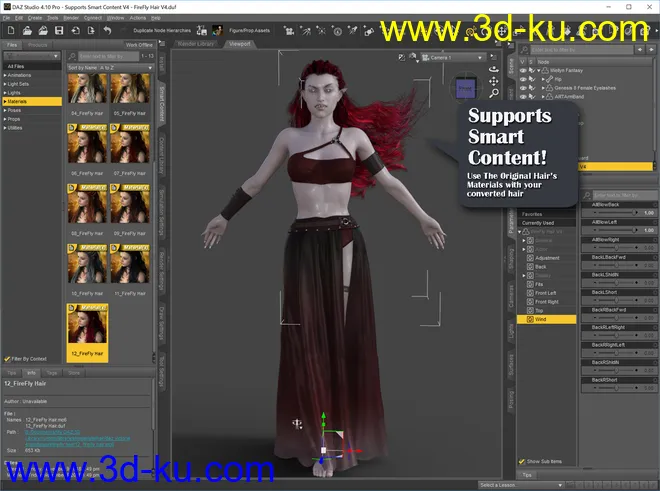
Task: Hide the Wailyn Fantasy node with eye icon
Action: (x=522, y=70)
